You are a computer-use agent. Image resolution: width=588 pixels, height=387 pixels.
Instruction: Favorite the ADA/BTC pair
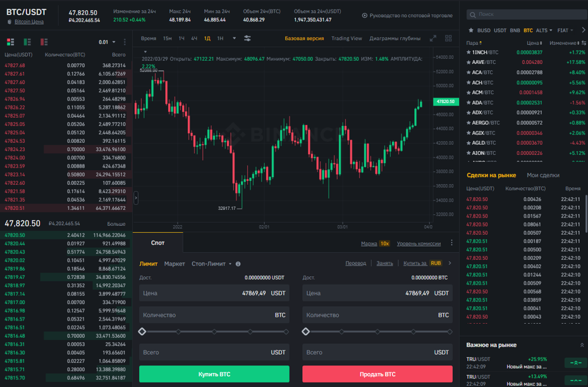[x=469, y=102]
